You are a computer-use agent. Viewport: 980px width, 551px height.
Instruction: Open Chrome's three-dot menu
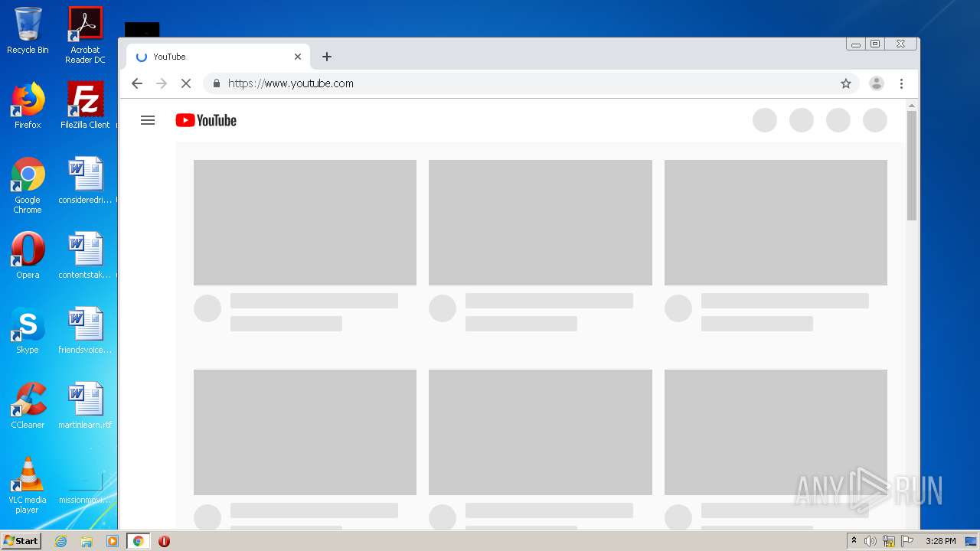coord(902,83)
